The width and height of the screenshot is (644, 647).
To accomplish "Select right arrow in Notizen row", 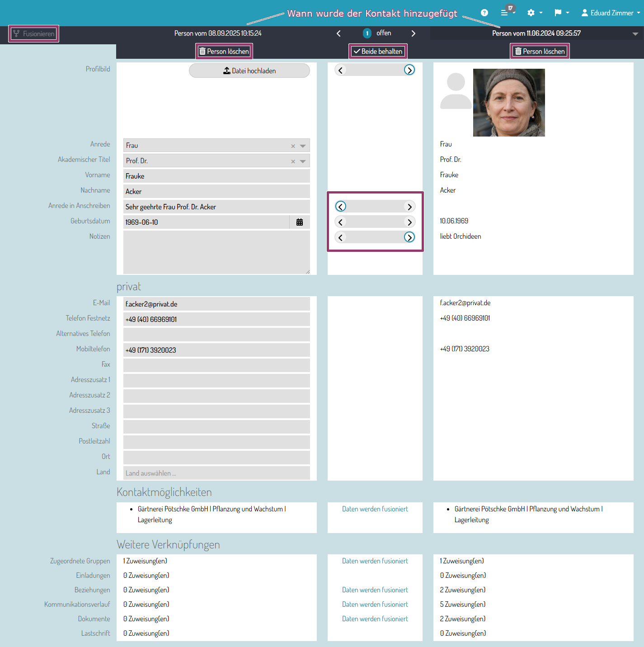I will click(409, 237).
